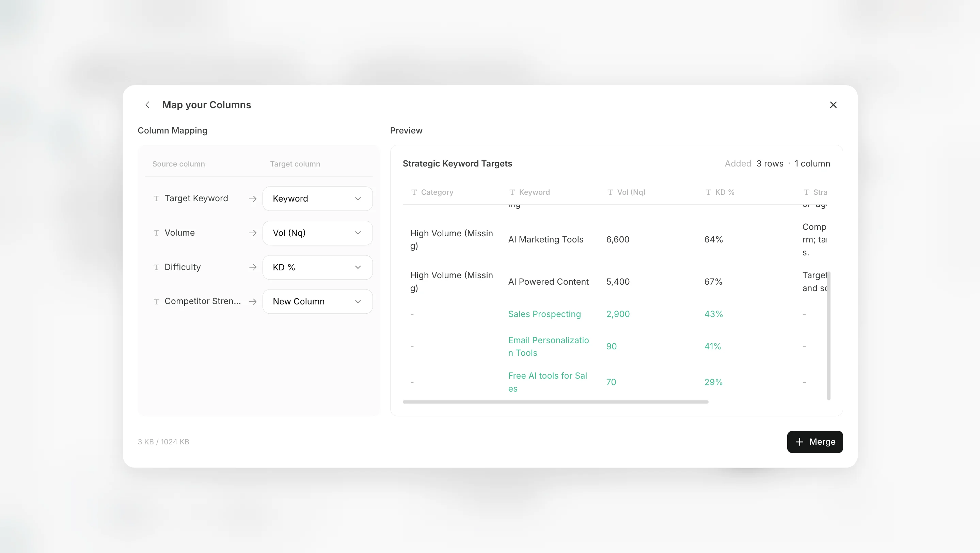Click the type icon in Keyword column header
Image resolution: width=980 pixels, height=553 pixels.
pyautogui.click(x=512, y=192)
